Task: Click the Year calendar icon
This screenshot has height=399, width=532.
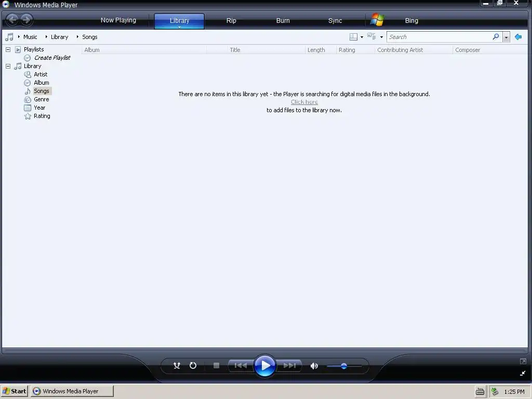Action: tap(28, 108)
